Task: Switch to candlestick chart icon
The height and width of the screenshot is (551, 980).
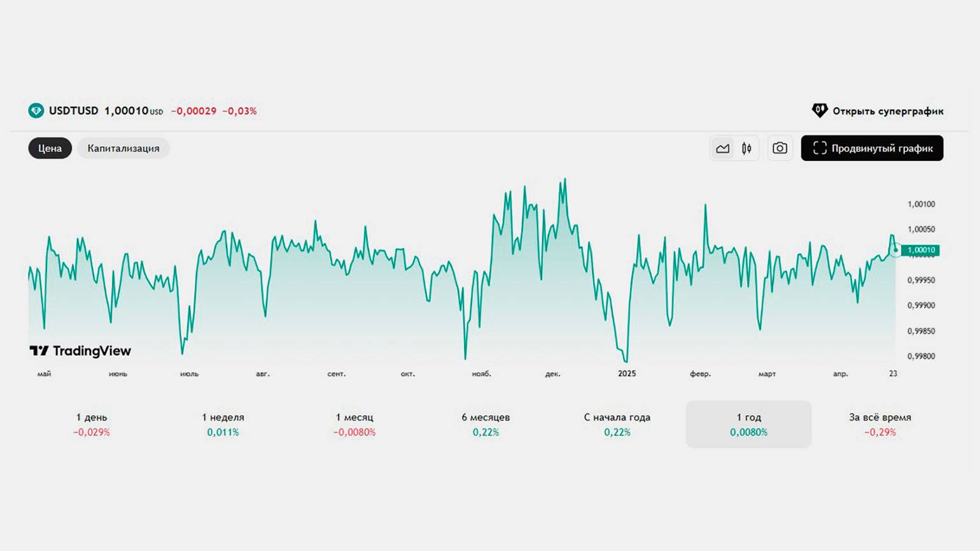Action: point(746,148)
